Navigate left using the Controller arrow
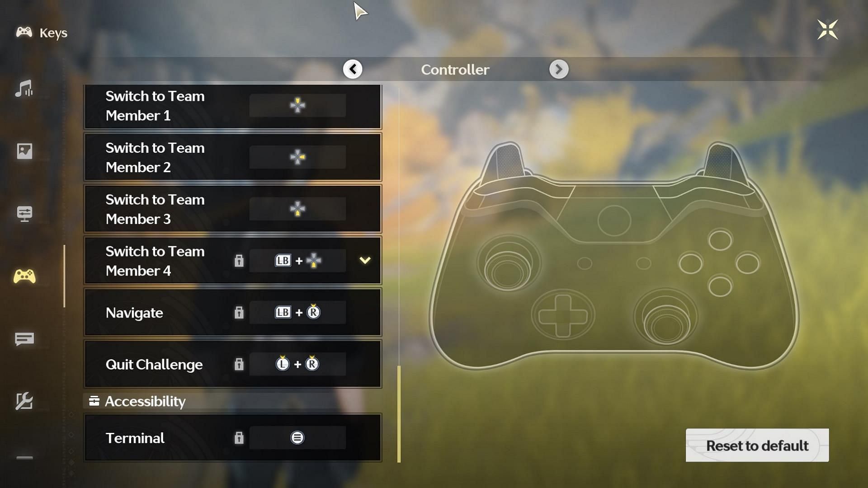This screenshot has height=488, width=868. (x=352, y=69)
